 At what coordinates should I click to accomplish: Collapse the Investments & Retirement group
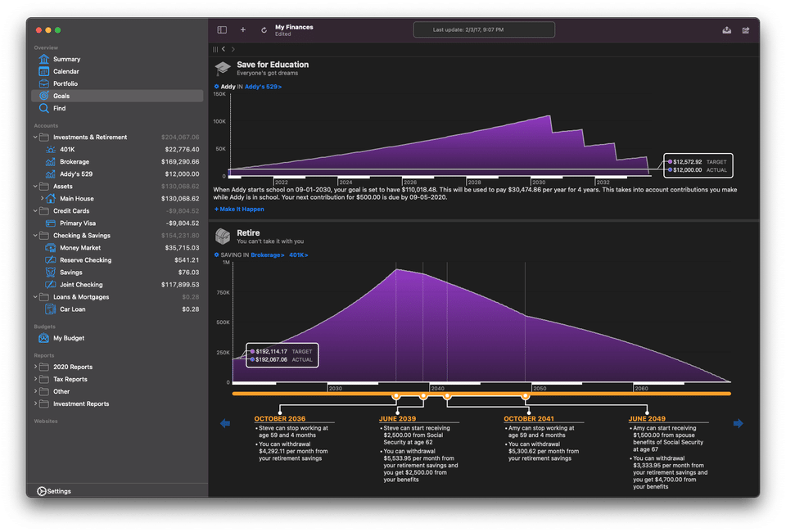[35, 138]
